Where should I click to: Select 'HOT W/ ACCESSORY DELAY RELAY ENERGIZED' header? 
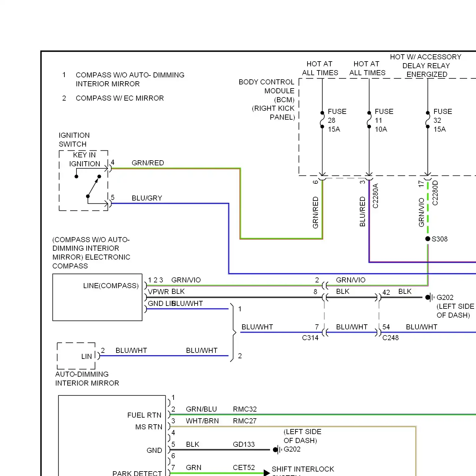click(x=426, y=65)
